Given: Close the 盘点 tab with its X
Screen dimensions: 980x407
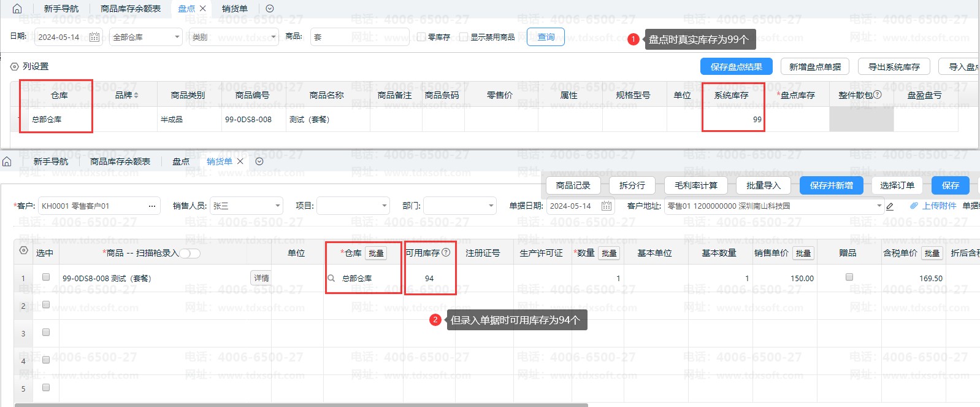Looking at the screenshot, I should (203, 9).
